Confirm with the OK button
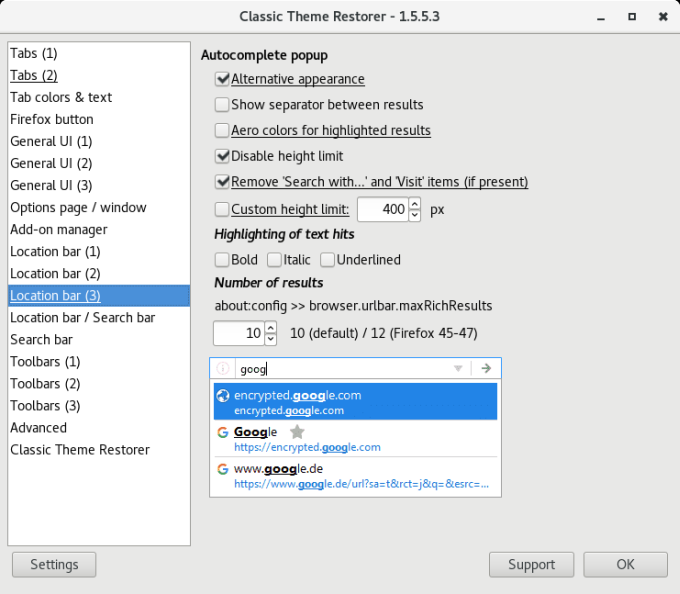The image size is (680, 594). 625,565
